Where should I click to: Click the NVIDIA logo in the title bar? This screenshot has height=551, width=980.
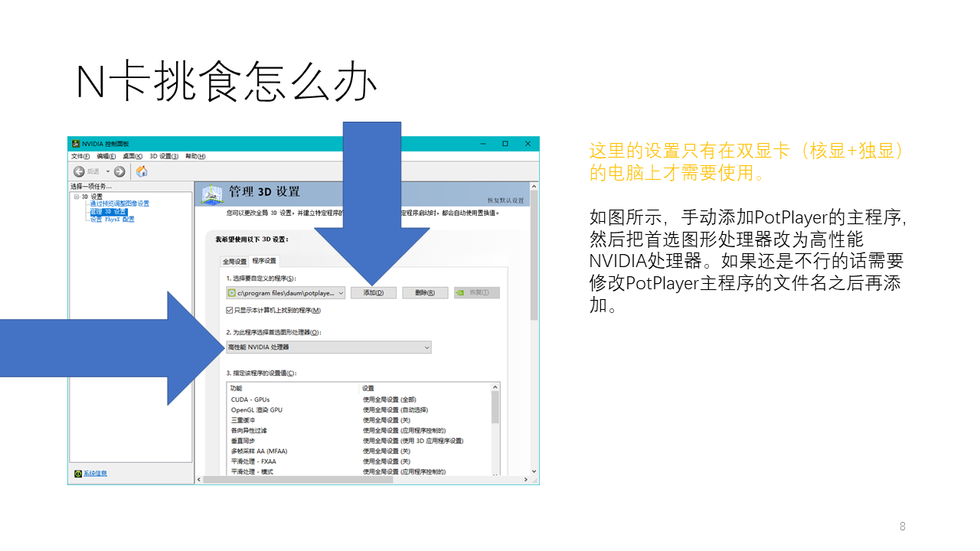coord(75,144)
